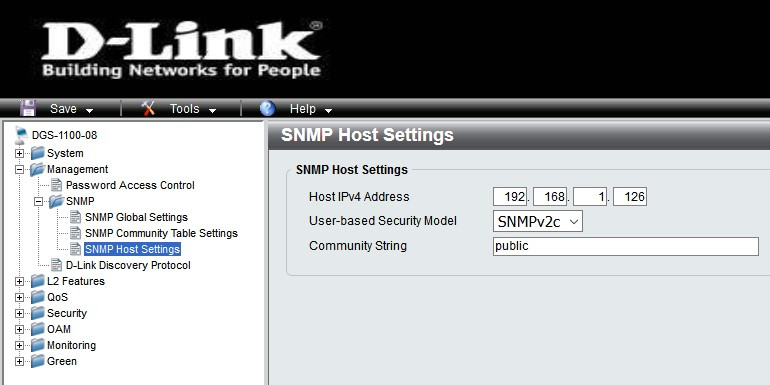This screenshot has width=770, height=385.
Task: Click the Green folder icon
Action: pyautogui.click(x=37, y=361)
